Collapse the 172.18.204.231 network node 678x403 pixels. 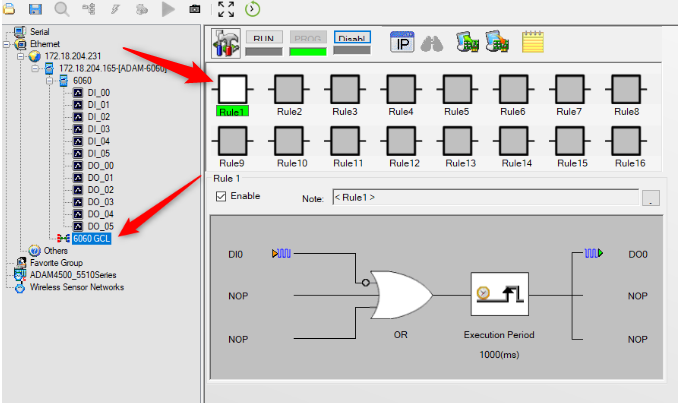click(20, 56)
